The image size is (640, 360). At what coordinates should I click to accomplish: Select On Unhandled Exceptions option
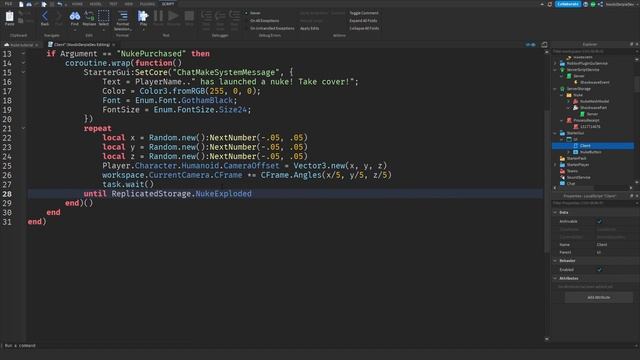pyautogui.click(x=272, y=29)
